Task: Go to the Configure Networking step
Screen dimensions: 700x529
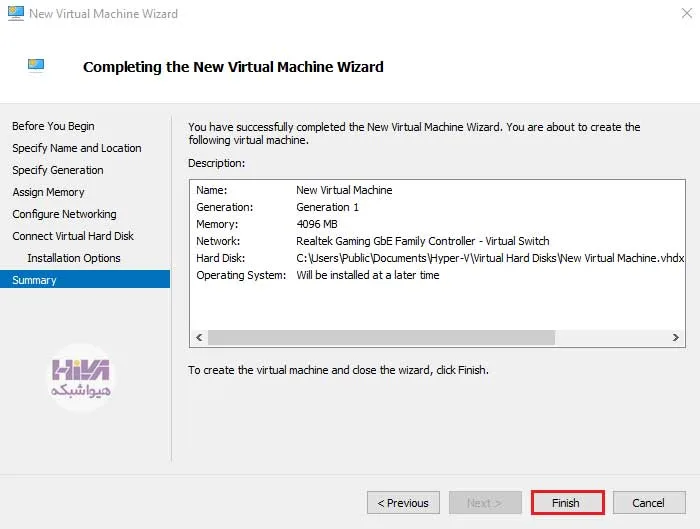Action: 64,214
